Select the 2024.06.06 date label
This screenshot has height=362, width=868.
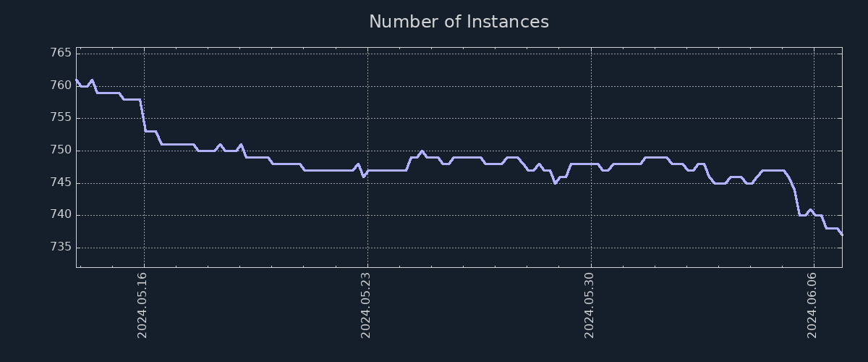[812, 305]
